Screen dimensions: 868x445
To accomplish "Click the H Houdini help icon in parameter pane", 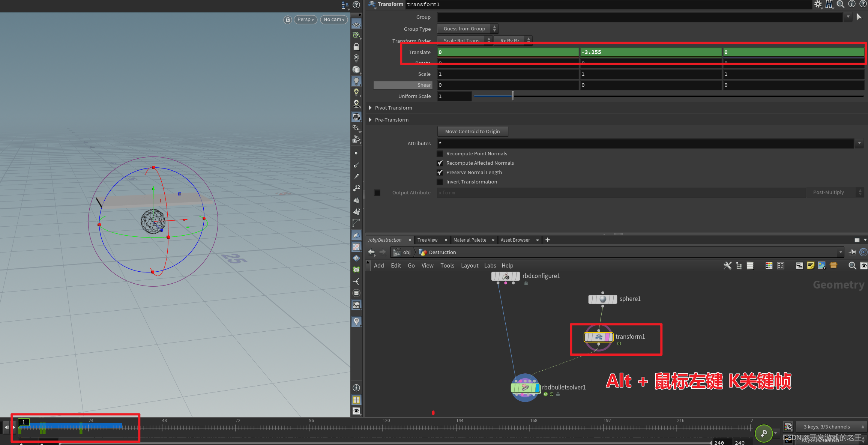I will (x=829, y=4).
